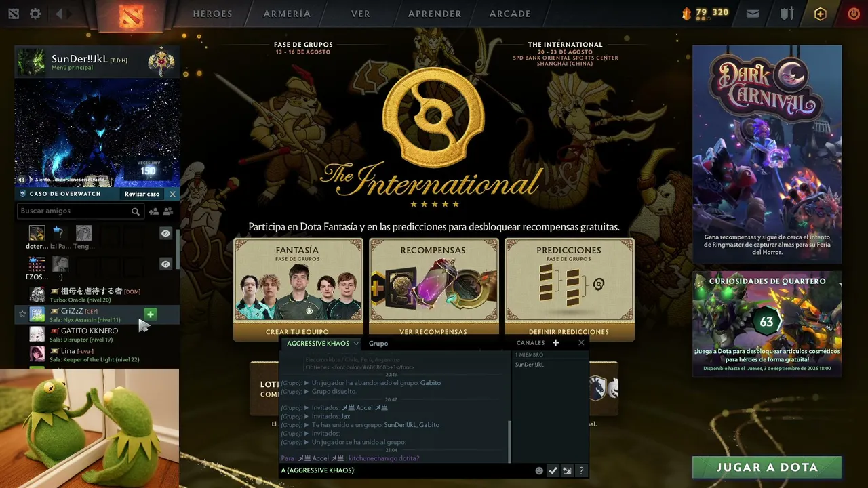The height and width of the screenshot is (488, 868).
Task: Click Gabito name in chat log
Action: (431, 383)
